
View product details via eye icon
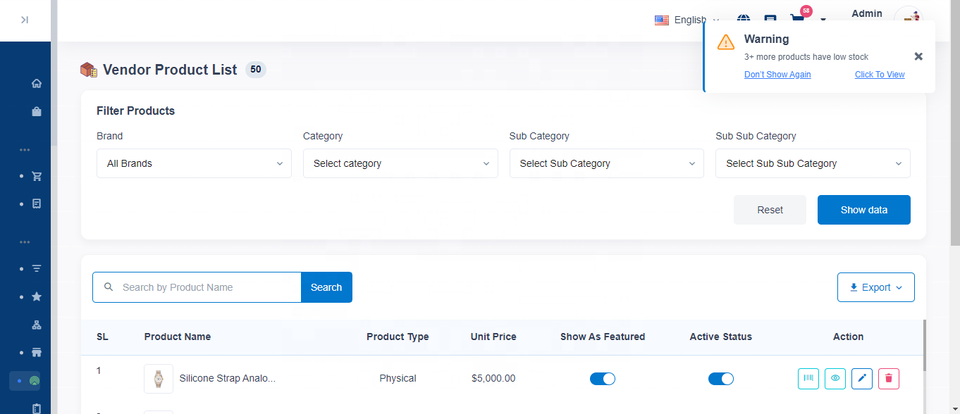click(x=836, y=378)
